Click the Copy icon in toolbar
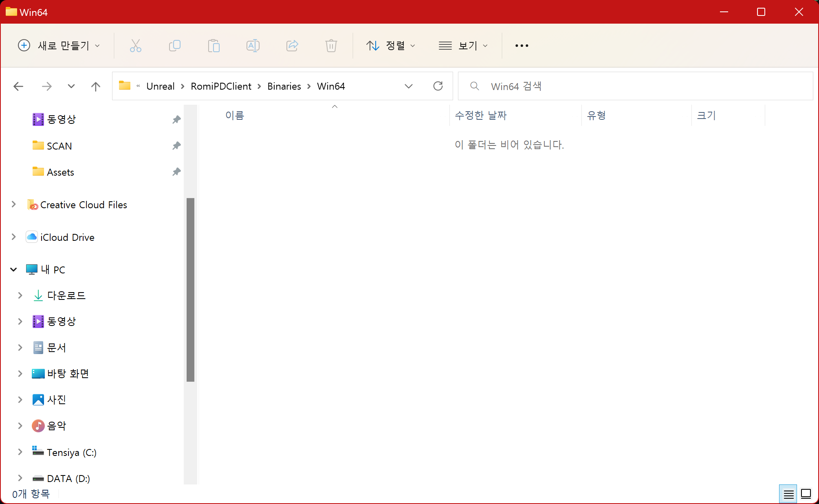The width and height of the screenshot is (819, 504). pos(174,46)
